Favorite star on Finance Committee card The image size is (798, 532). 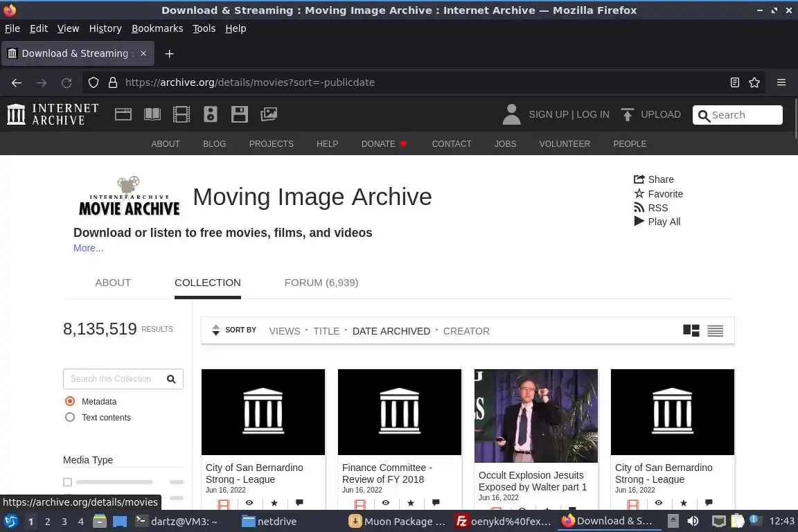(x=411, y=503)
